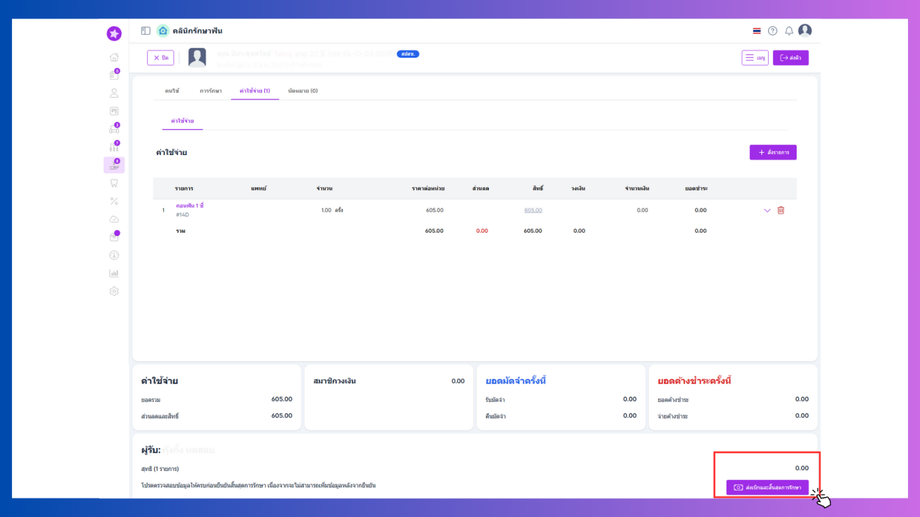Open the help question mark icon
The width and height of the screenshot is (920, 517).
click(x=773, y=31)
